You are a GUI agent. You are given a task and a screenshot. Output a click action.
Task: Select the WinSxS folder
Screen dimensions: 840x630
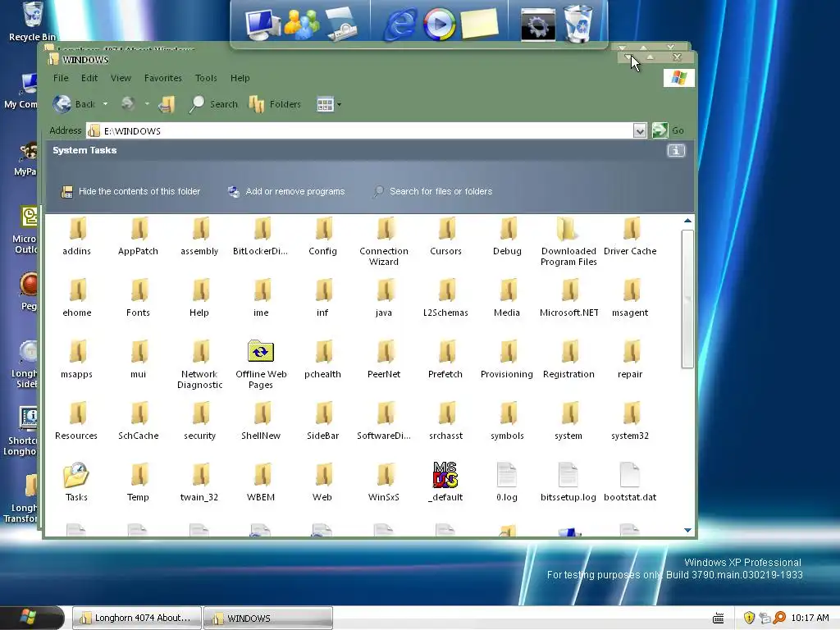pos(384,482)
